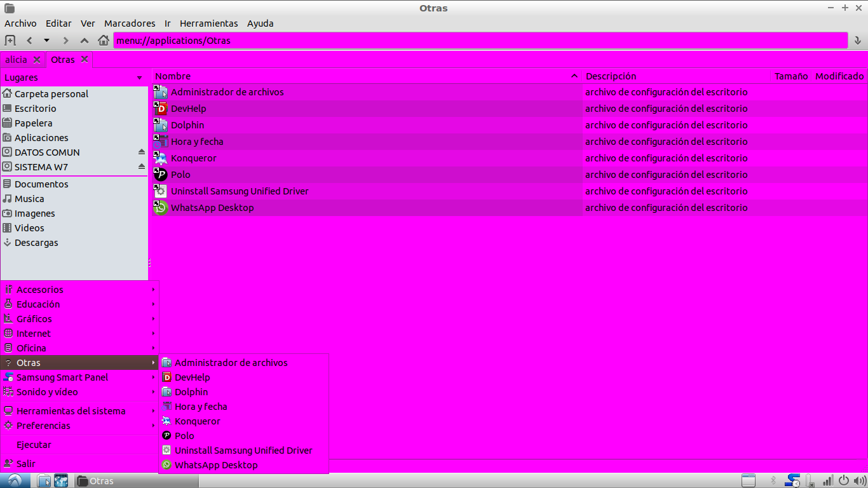
Task: Open the Archivo menu
Action: [x=20, y=24]
